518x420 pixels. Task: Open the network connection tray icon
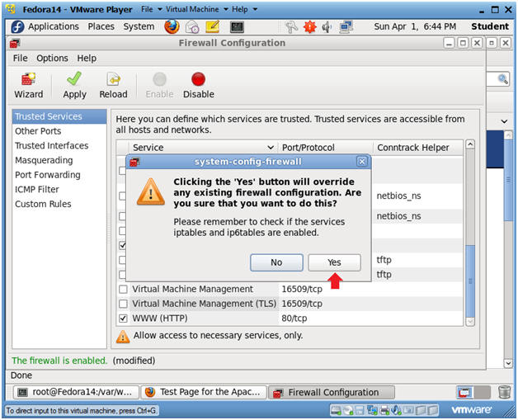pos(346,26)
